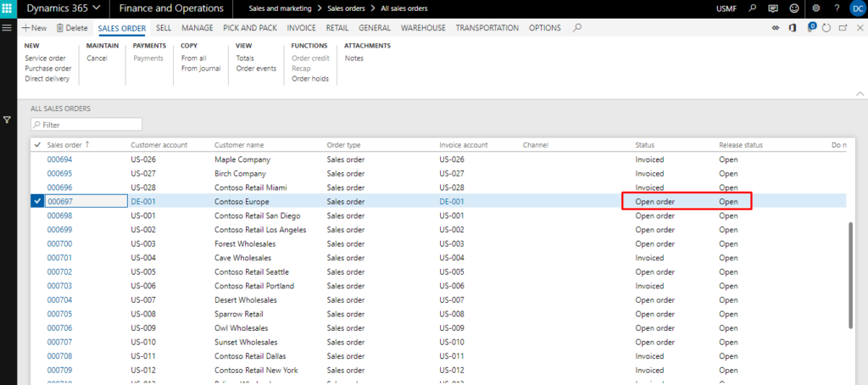This screenshot has width=868, height=385.
Task: Refresh the page with circular arrow
Action: [826, 28]
